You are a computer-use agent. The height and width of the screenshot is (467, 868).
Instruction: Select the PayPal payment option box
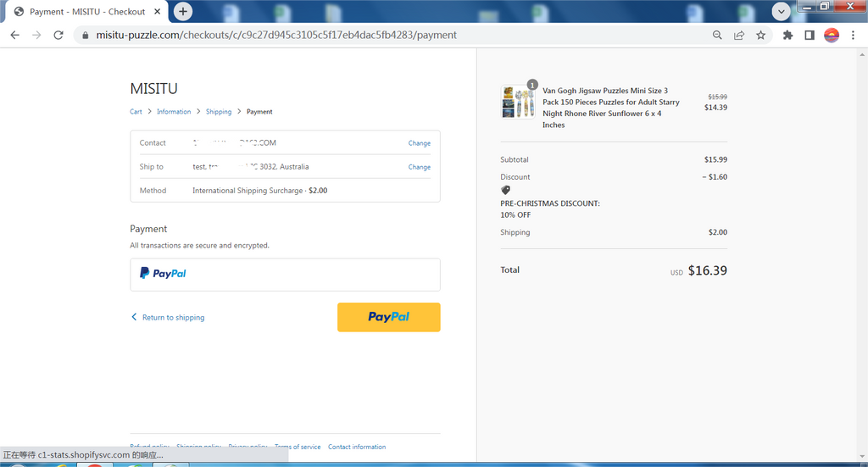pyautogui.click(x=285, y=275)
